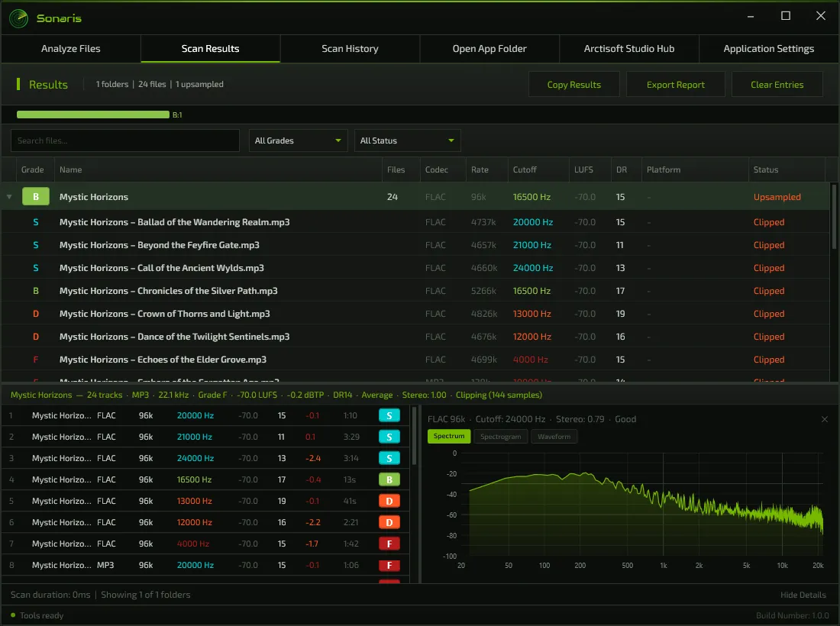Image resolution: width=840 pixels, height=626 pixels.
Task: Click the Export Report button
Action: click(x=676, y=85)
